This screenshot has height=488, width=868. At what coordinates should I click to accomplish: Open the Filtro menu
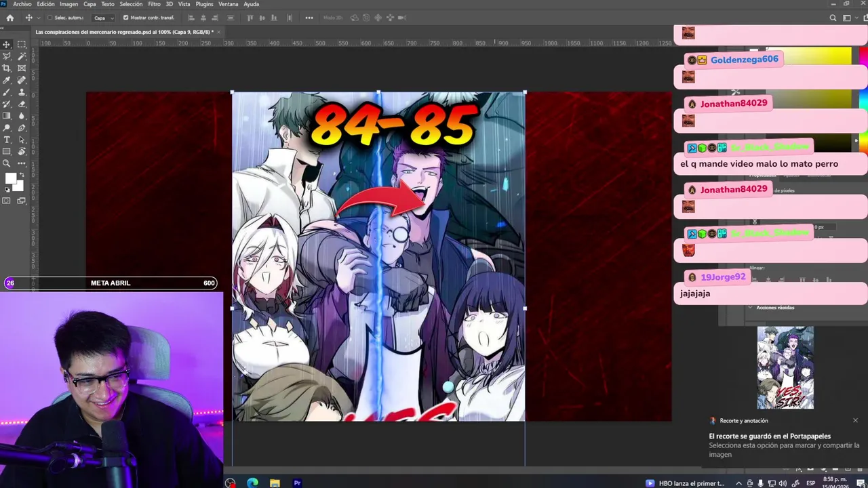(155, 4)
